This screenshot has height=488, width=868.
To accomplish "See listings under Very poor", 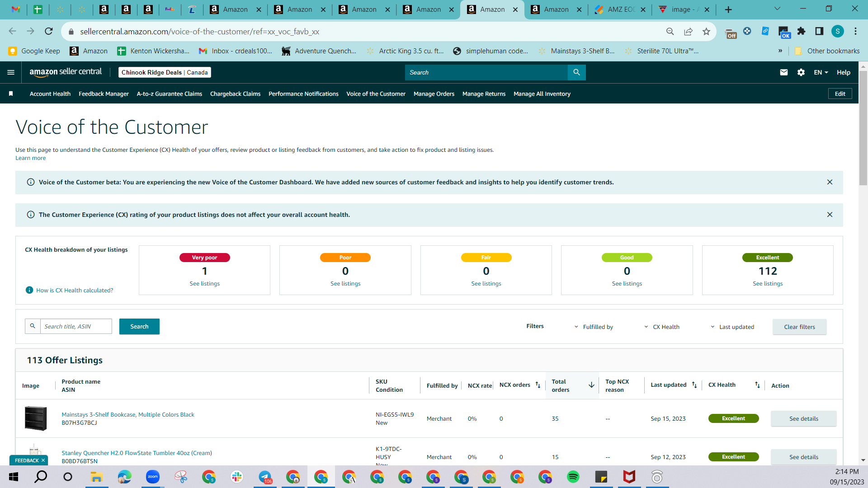I will point(204,283).
